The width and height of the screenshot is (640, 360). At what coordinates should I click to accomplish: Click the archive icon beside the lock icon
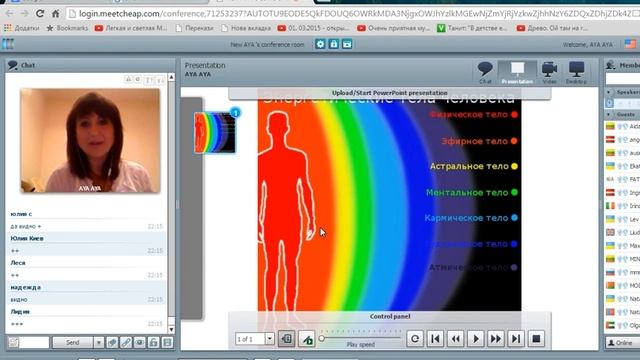coord(347,44)
